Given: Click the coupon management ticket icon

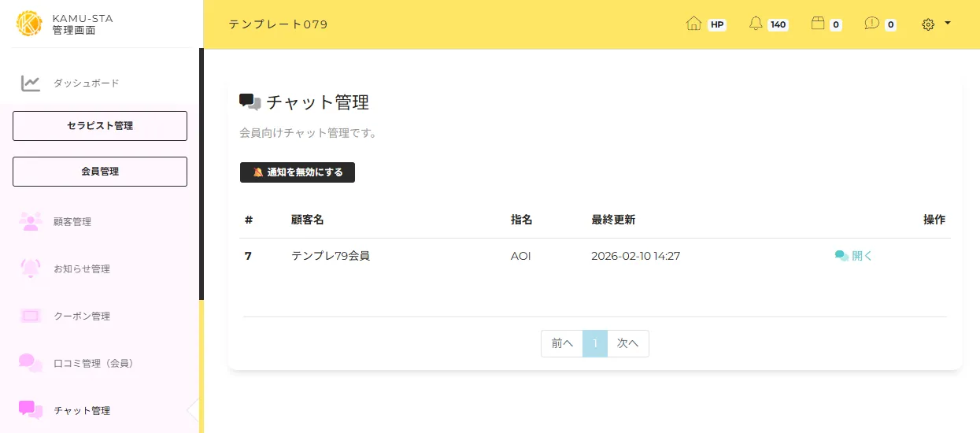Looking at the screenshot, I should 31,316.
